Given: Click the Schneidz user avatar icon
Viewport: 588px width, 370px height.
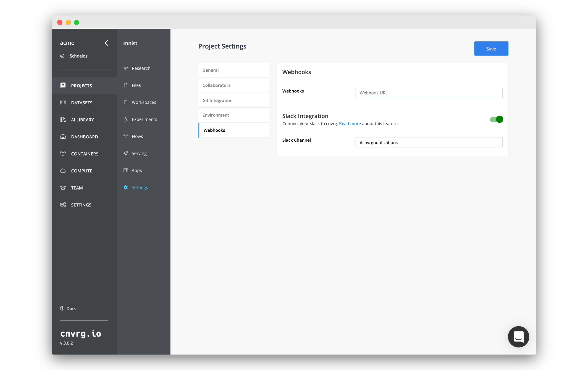Looking at the screenshot, I should pyautogui.click(x=62, y=56).
